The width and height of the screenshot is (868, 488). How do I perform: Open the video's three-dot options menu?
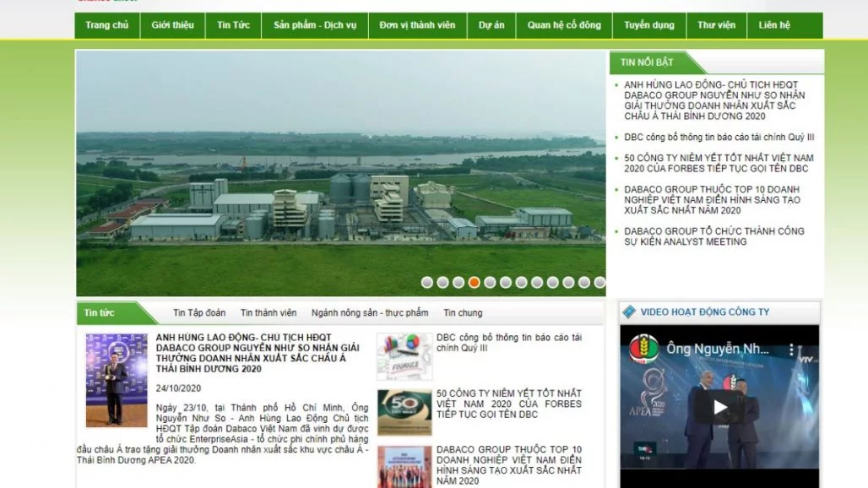pos(792,350)
